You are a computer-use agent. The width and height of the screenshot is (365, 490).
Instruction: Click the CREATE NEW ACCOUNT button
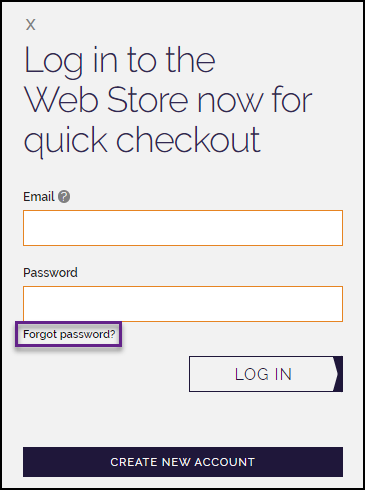click(x=183, y=462)
